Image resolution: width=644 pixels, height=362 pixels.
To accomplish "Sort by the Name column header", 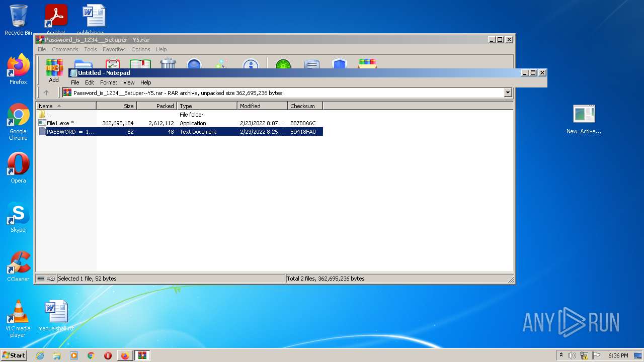I will (x=66, y=106).
